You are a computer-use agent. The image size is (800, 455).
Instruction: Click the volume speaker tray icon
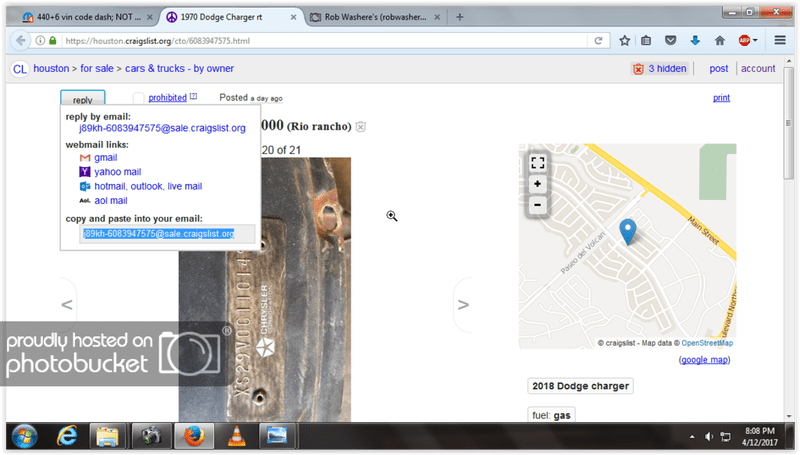709,437
